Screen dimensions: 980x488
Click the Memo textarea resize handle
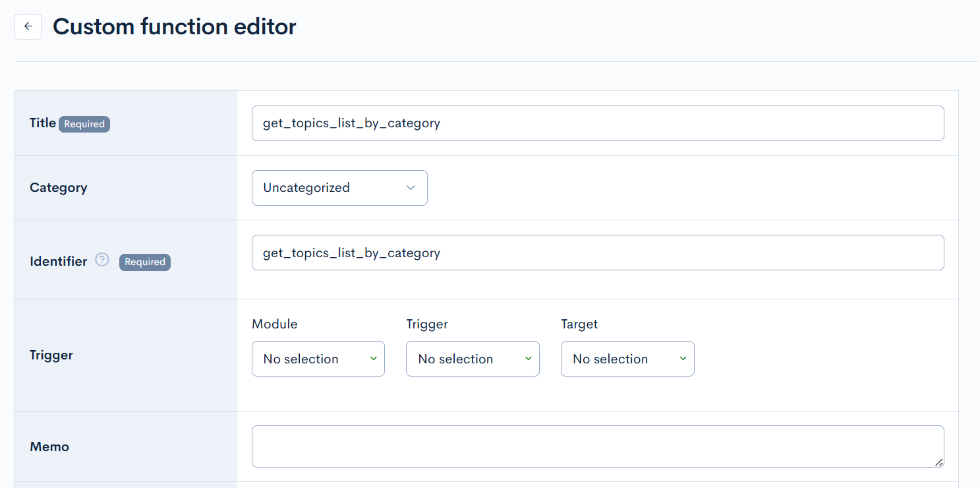[939, 462]
